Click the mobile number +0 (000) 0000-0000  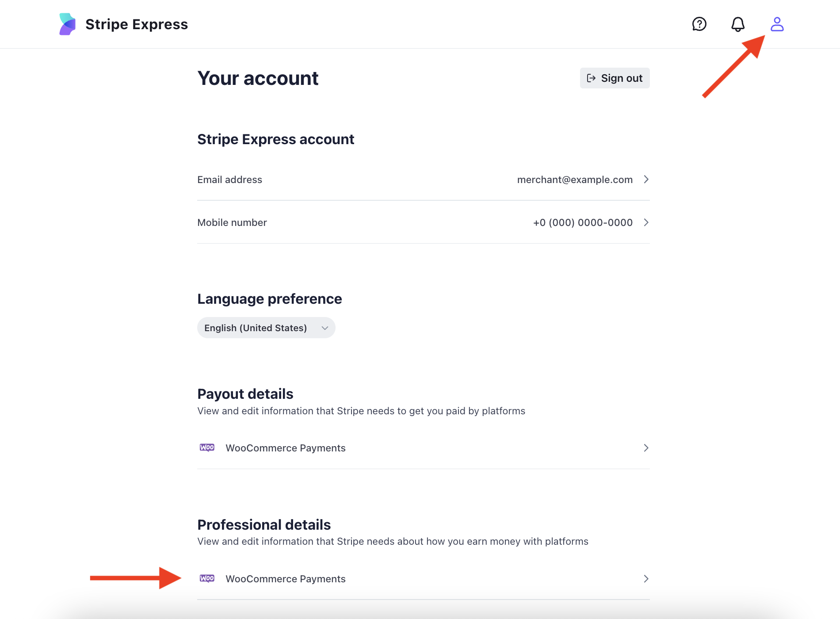click(x=583, y=222)
